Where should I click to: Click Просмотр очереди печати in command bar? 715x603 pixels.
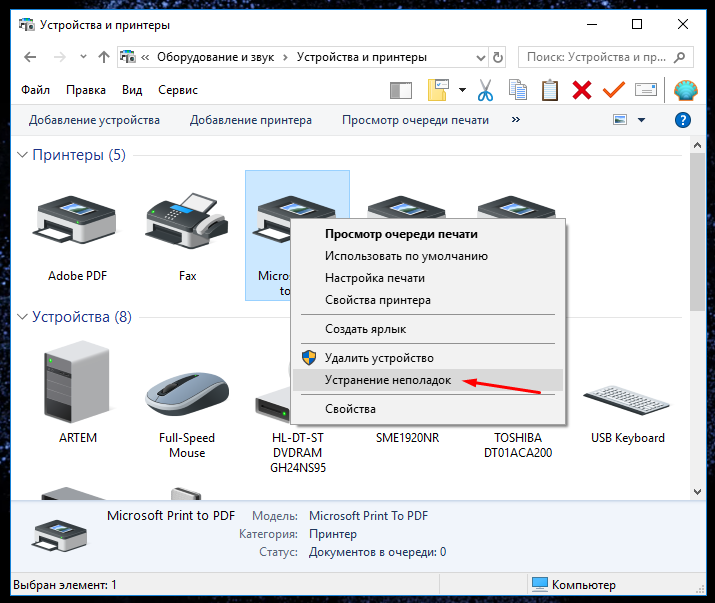click(x=415, y=120)
